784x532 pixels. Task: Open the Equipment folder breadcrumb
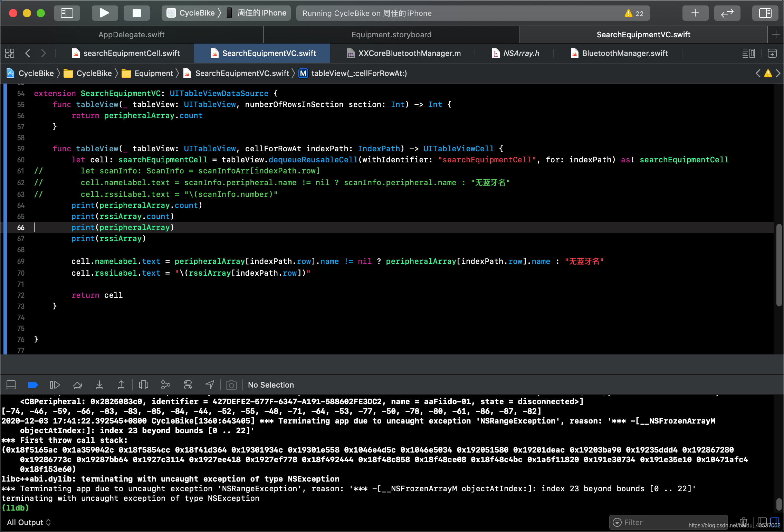click(147, 73)
